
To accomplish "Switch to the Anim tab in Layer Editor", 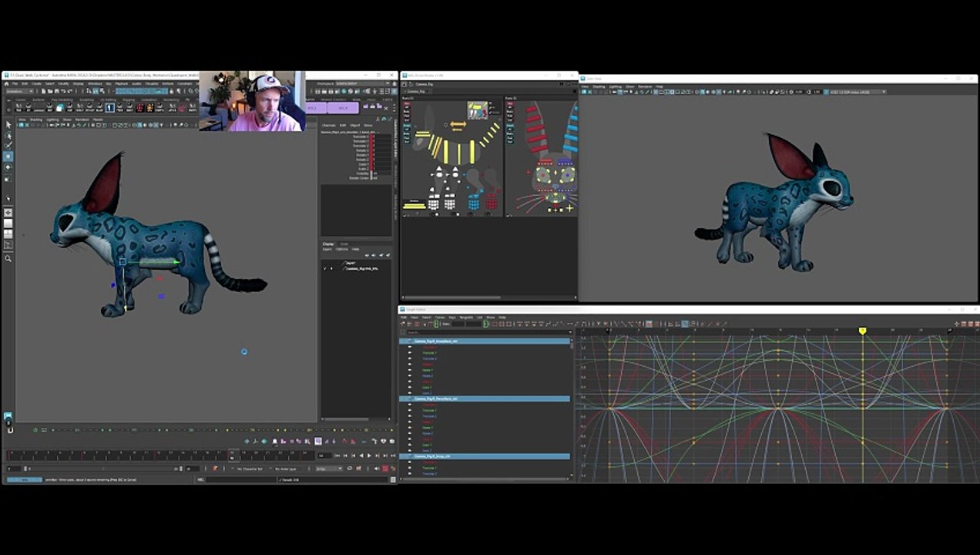I will (344, 244).
